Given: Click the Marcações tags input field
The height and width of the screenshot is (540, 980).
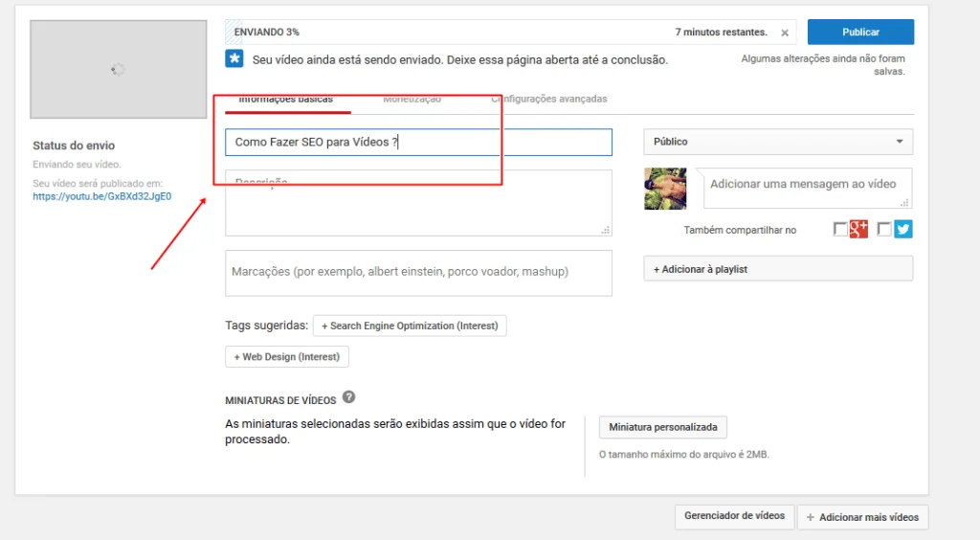Looking at the screenshot, I should tap(418, 273).
